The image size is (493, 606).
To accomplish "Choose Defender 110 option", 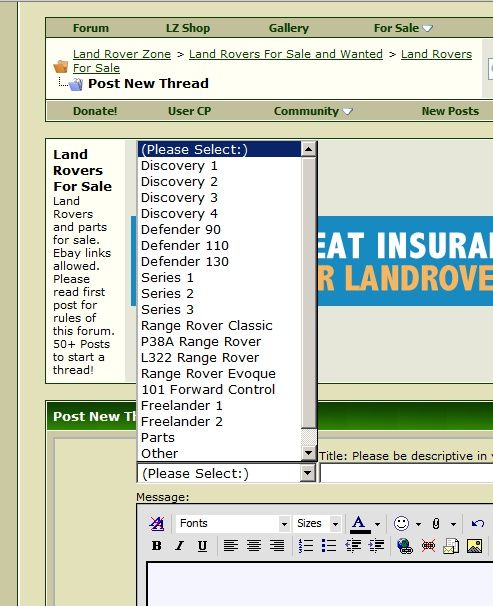I will click(219, 246).
